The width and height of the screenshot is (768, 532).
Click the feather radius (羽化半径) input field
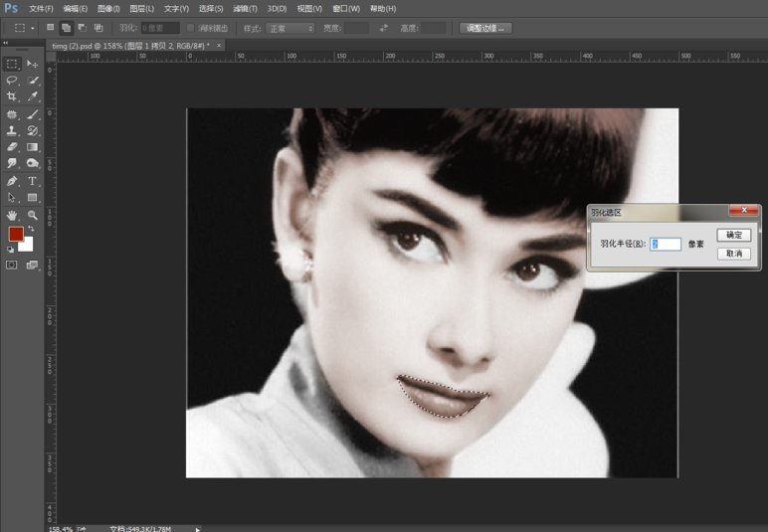click(x=666, y=244)
